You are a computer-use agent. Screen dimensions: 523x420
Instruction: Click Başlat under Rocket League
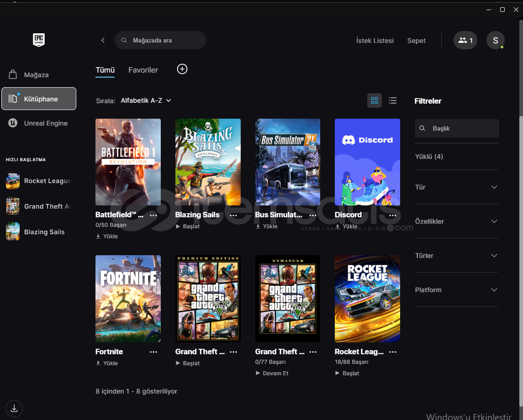[x=347, y=373]
